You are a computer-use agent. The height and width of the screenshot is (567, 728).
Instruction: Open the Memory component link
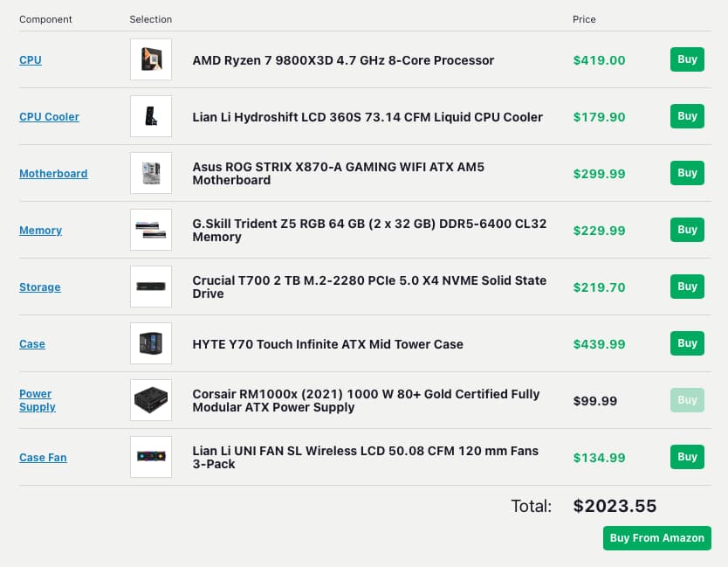(40, 230)
